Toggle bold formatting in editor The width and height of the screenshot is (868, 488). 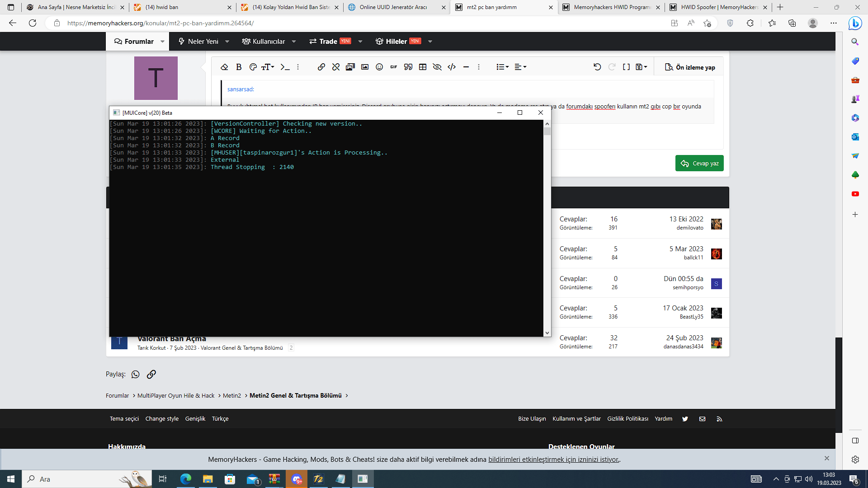tap(239, 67)
